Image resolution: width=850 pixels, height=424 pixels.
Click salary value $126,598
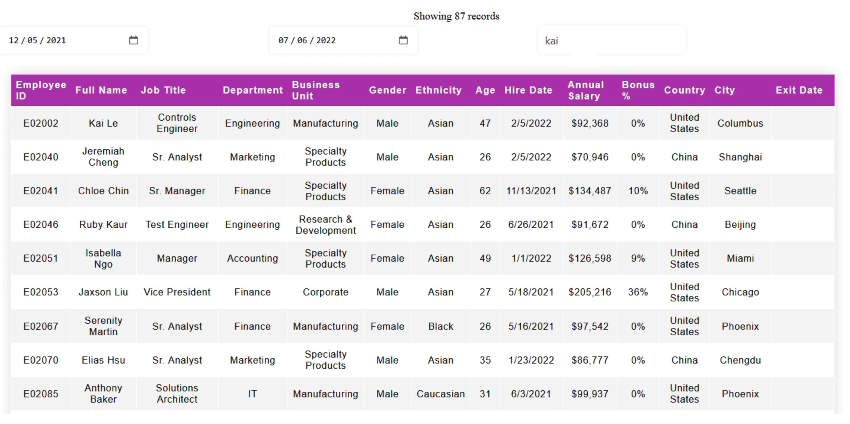(590, 259)
